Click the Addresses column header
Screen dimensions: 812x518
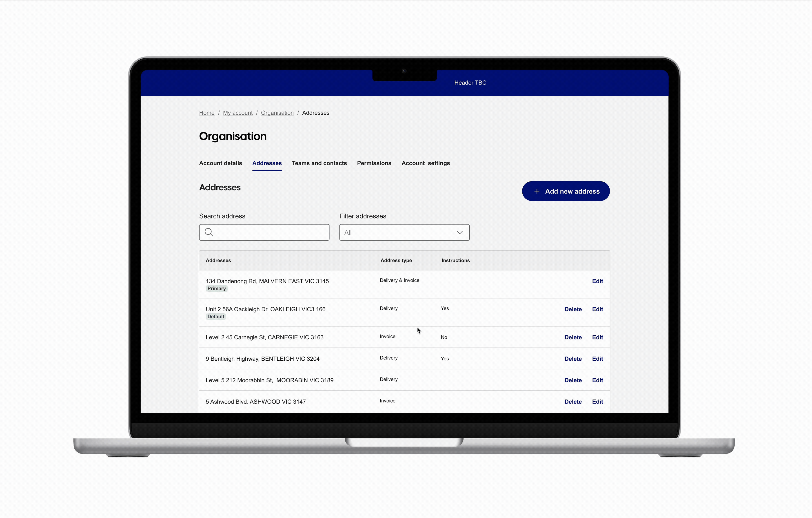(x=218, y=261)
